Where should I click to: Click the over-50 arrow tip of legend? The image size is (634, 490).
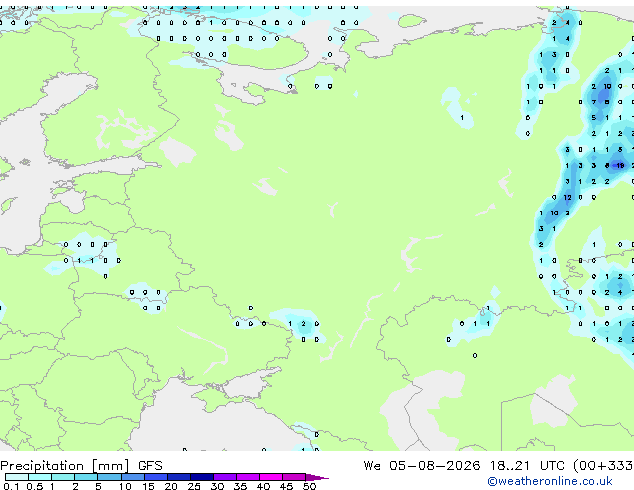pyautogui.click(x=317, y=477)
